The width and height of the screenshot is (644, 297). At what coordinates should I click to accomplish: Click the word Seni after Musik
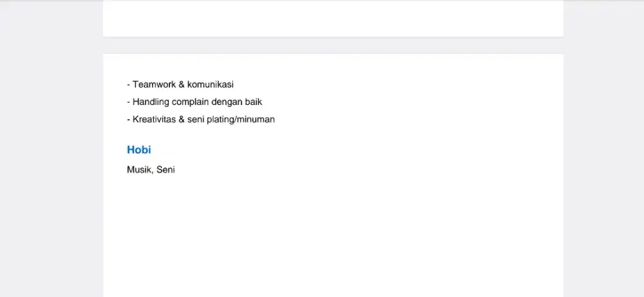[x=166, y=169]
